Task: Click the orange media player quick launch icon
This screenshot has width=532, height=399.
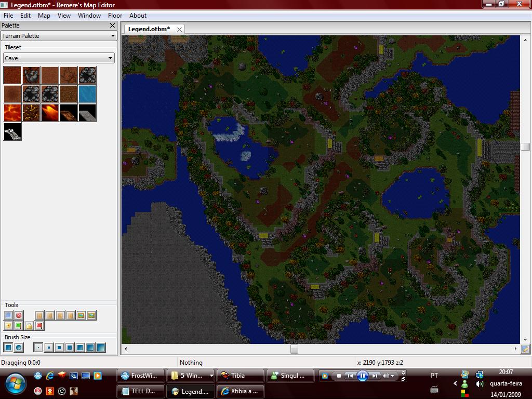Action: [x=98, y=375]
